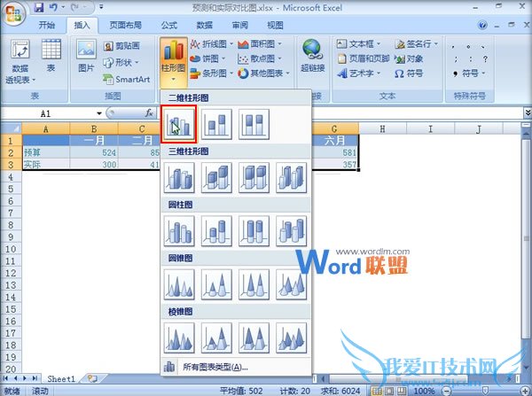Select the clustered cylinder chart

coord(179,231)
